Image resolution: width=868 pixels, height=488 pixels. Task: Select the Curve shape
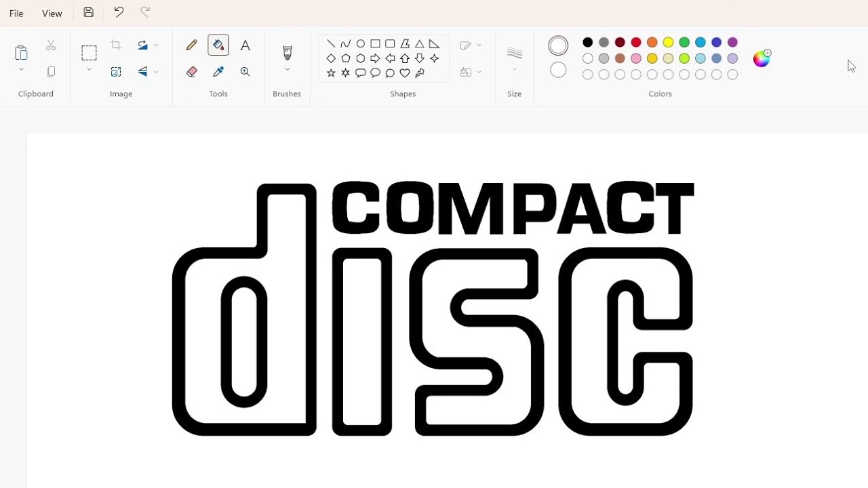point(346,44)
